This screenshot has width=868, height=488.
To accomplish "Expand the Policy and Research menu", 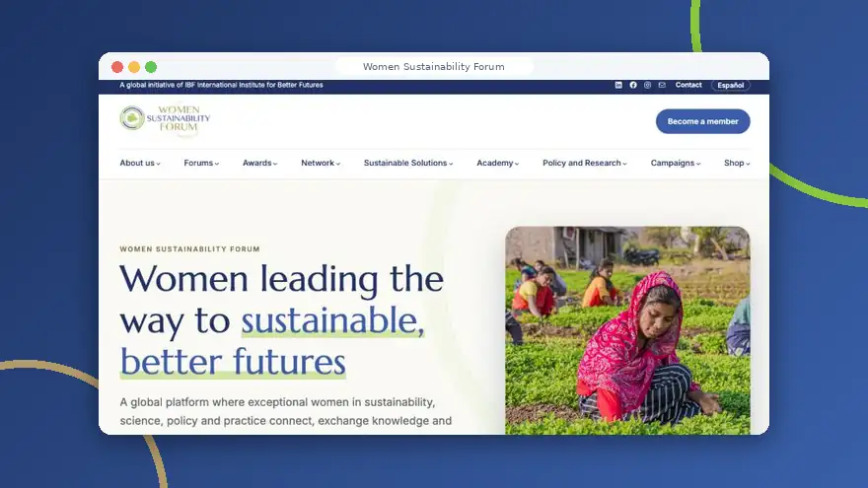I will pyautogui.click(x=585, y=163).
